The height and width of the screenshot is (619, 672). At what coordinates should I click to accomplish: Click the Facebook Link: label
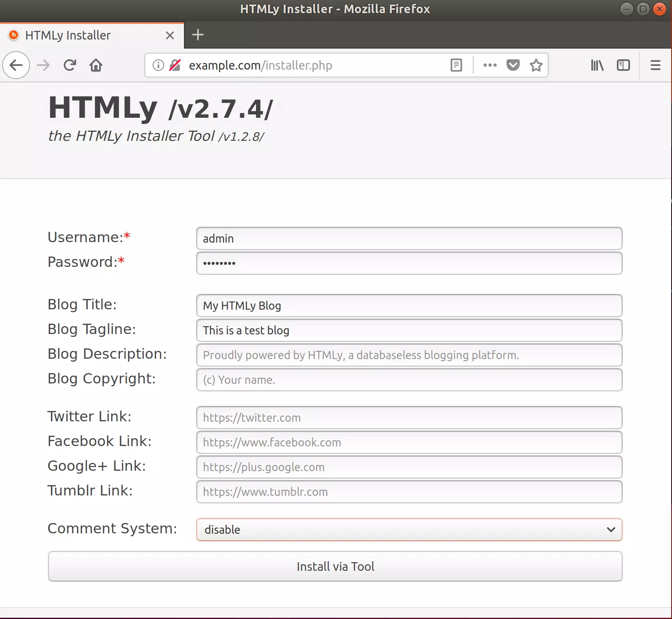point(100,441)
